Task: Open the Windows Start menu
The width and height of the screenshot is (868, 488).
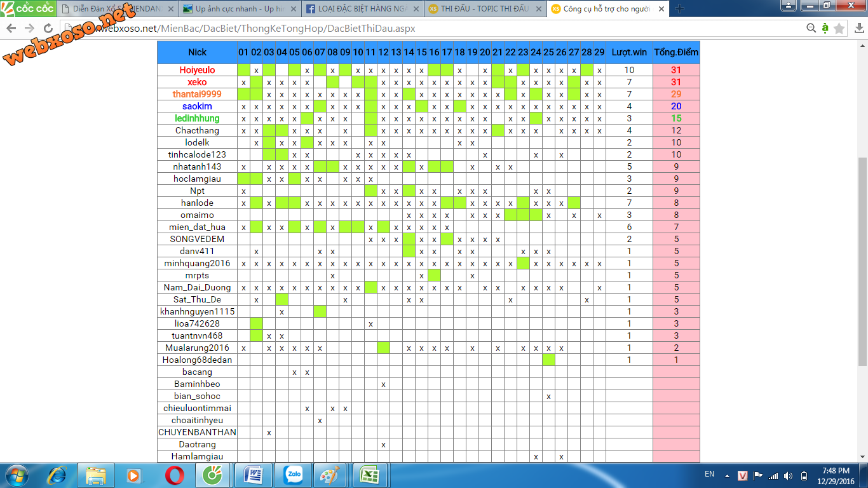Action: pyautogui.click(x=17, y=475)
